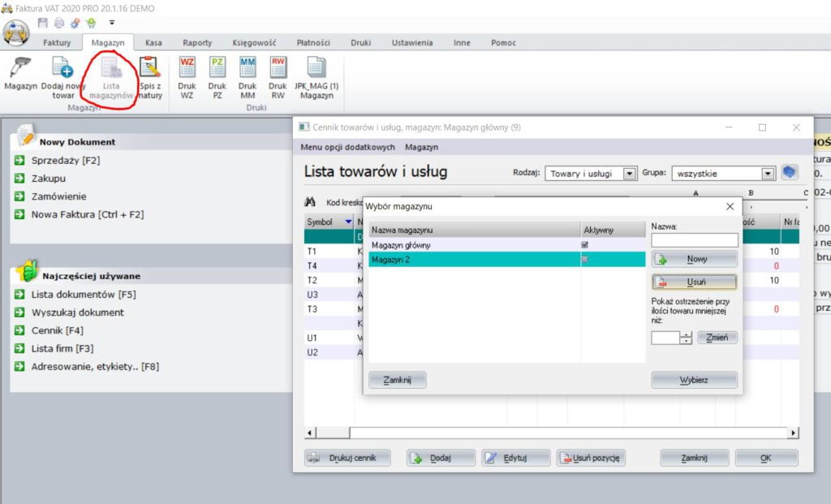This screenshot has height=504, width=831.
Task: Expand the Rodzaj dropdown
Action: click(x=629, y=174)
